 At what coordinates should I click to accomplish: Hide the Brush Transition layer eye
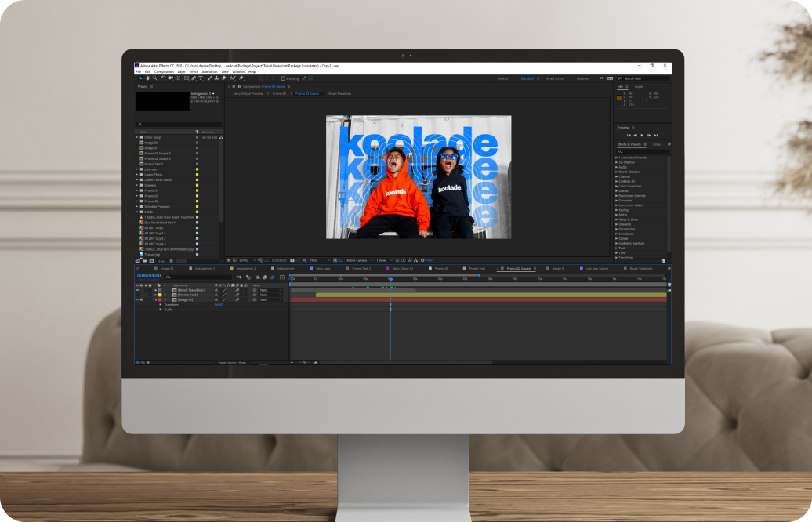click(x=137, y=290)
